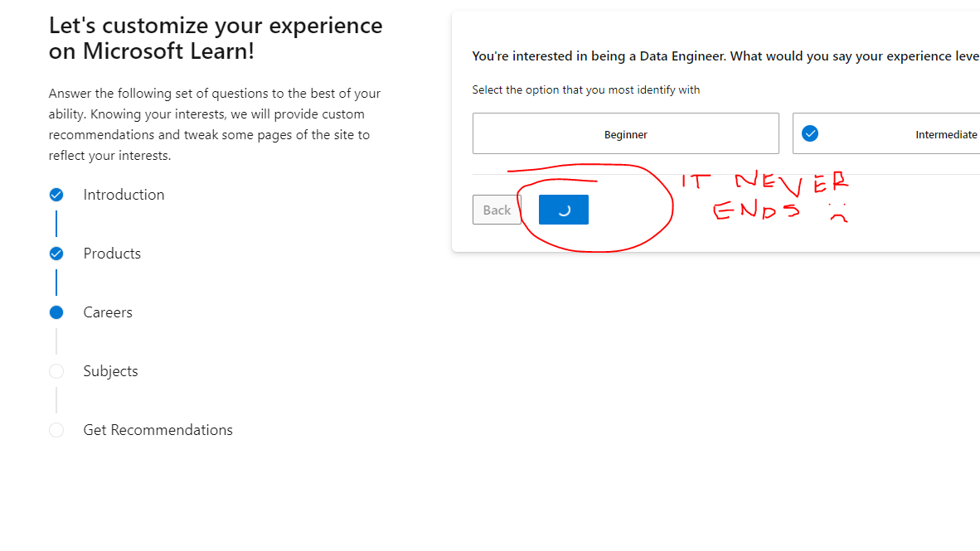The width and height of the screenshot is (980, 551).
Task: Click the Products step completed checkmark icon
Action: pos(56,253)
